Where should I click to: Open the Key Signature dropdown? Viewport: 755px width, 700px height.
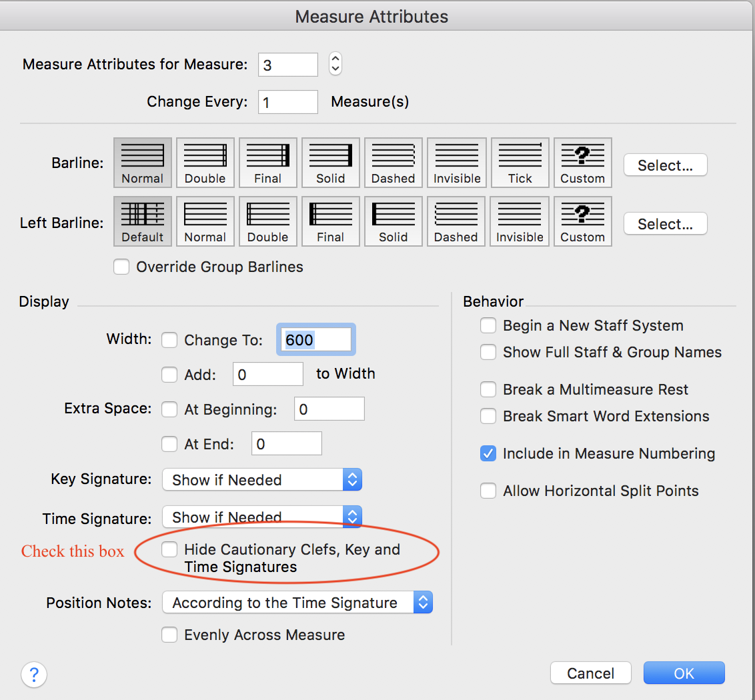click(x=262, y=480)
